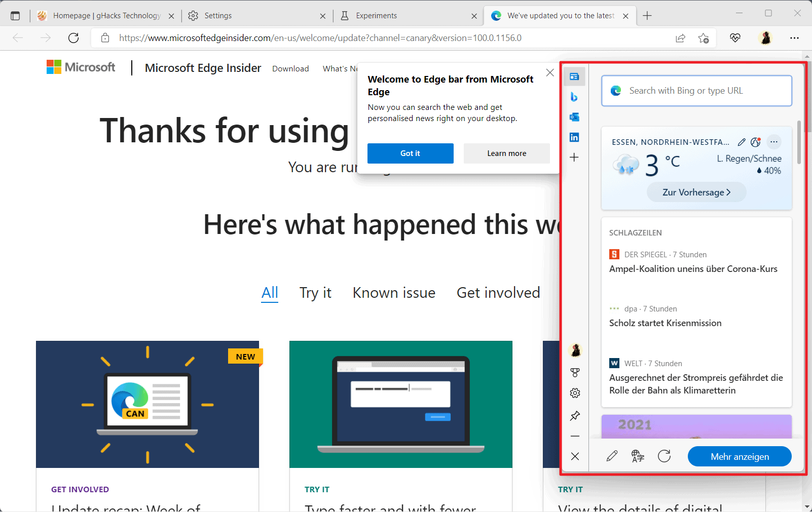Viewport: 812px width, 512px height.
Task: Open the weather card ellipsis menu
Action: [x=774, y=142]
